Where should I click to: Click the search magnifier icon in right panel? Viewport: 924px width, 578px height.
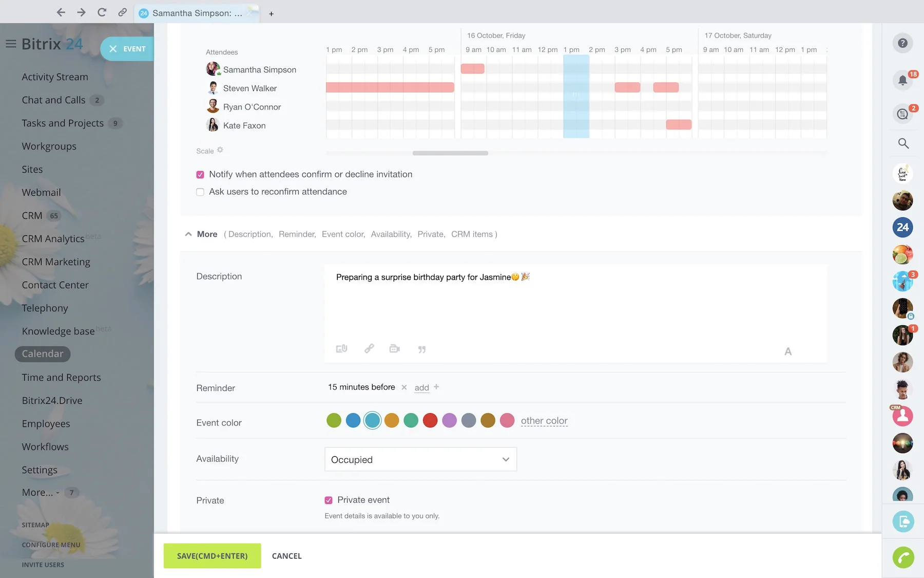pos(903,143)
